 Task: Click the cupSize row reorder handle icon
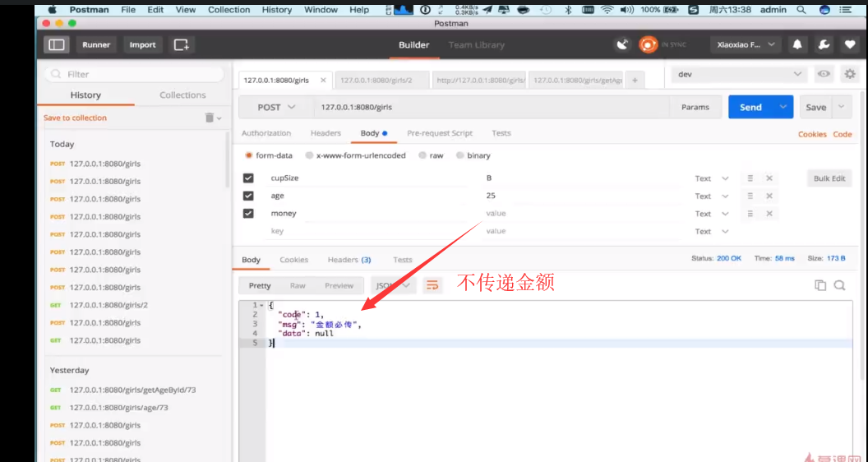pos(750,178)
